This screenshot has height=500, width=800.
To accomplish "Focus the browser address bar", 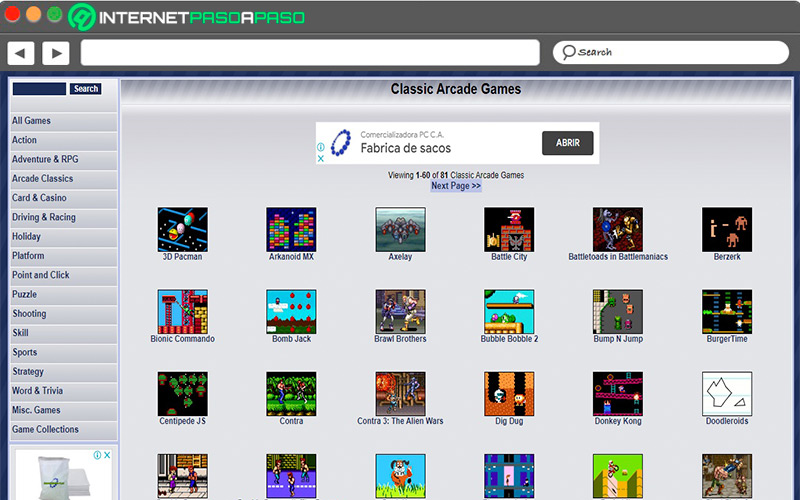I will (310, 53).
